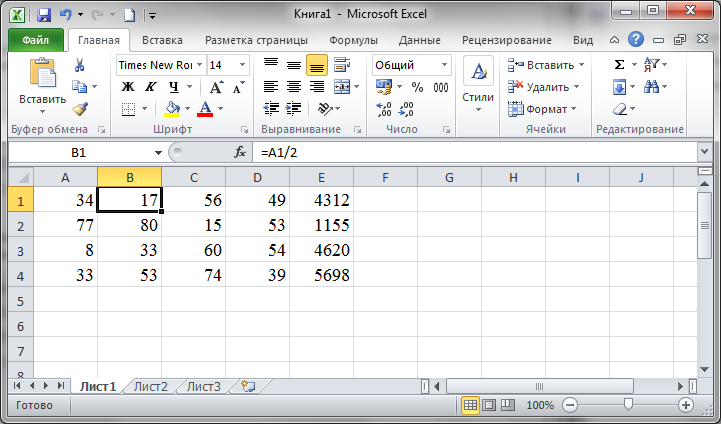The width and height of the screenshot is (721, 424).
Task: Open the font name dropdown
Action: pos(200,65)
